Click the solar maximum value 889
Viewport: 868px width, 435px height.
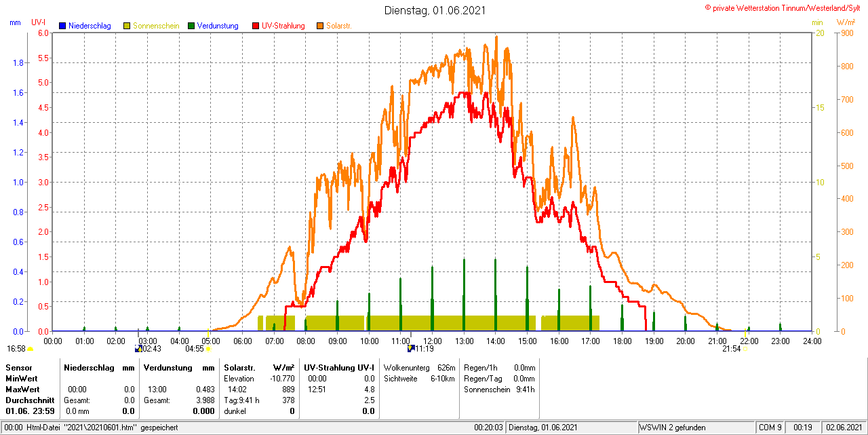(288, 390)
